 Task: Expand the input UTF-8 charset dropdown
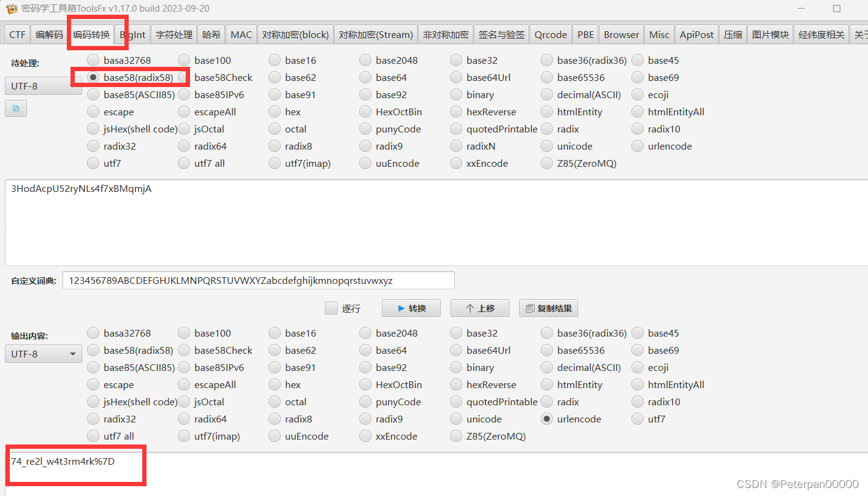click(43, 86)
